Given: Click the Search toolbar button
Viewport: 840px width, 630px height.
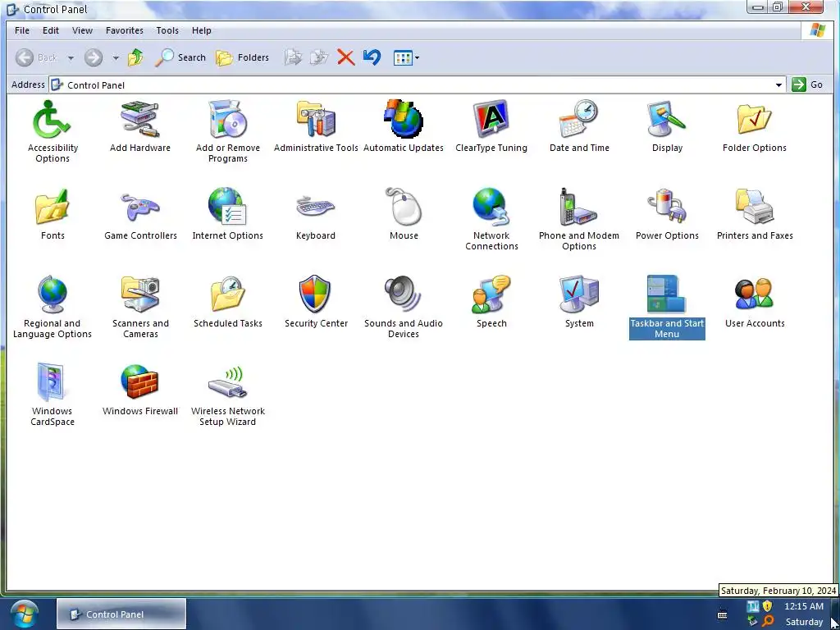Looking at the screenshot, I should coord(180,57).
